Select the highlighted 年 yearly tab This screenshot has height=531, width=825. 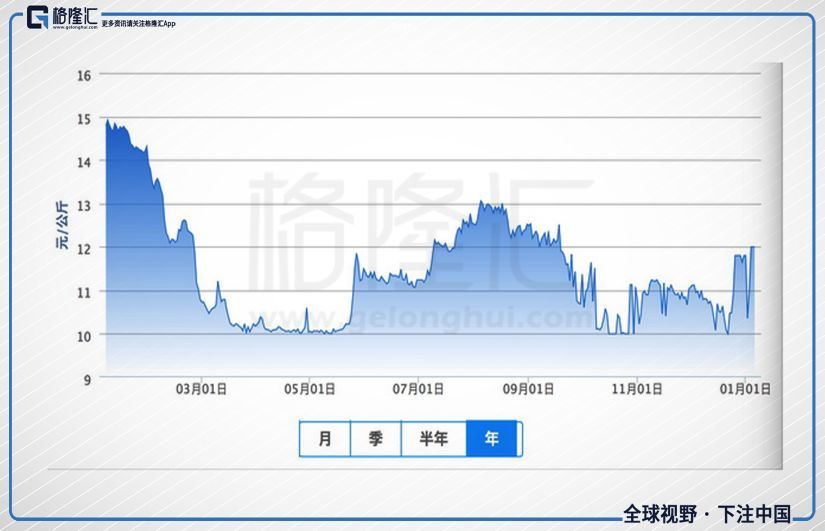point(491,438)
